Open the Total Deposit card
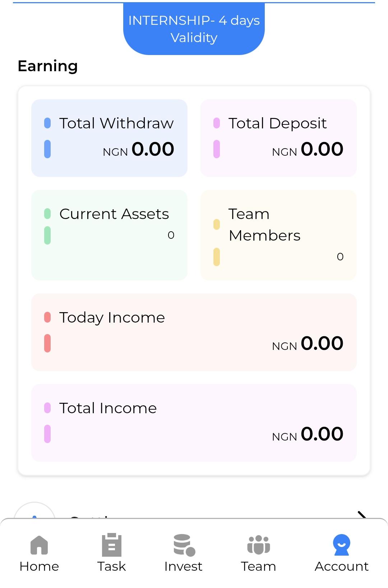The width and height of the screenshot is (388, 588). click(x=278, y=138)
